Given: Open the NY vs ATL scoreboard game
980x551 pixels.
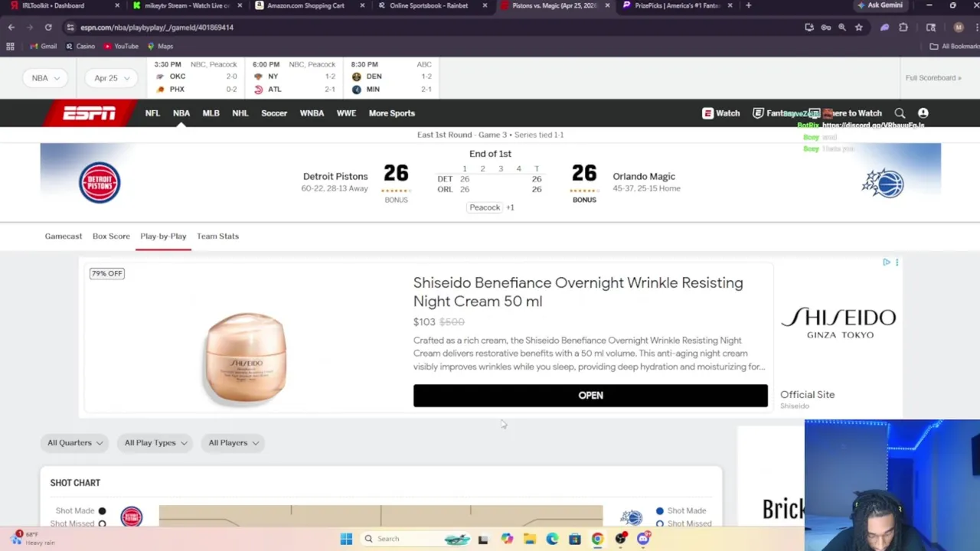Looking at the screenshot, I should pyautogui.click(x=294, y=78).
